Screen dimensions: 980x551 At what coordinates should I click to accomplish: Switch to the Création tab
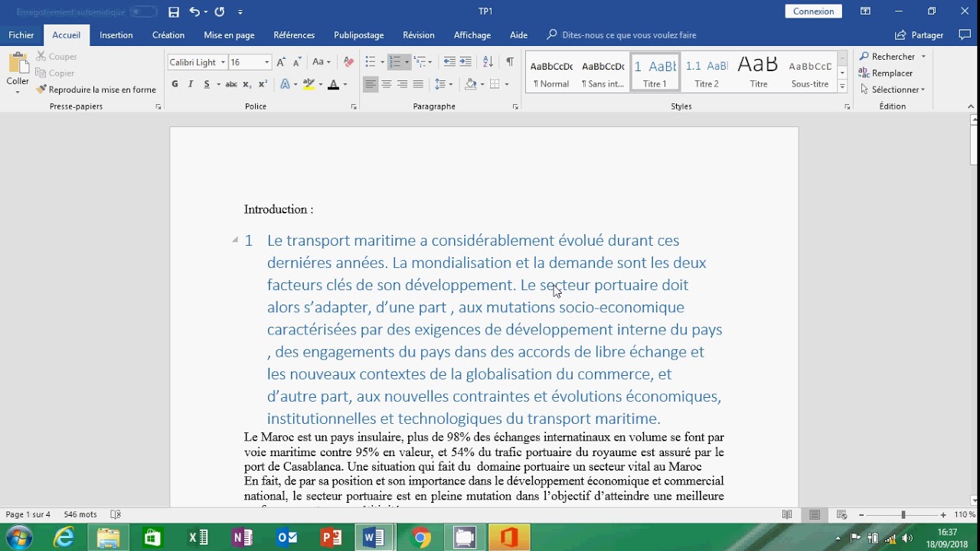pos(168,35)
